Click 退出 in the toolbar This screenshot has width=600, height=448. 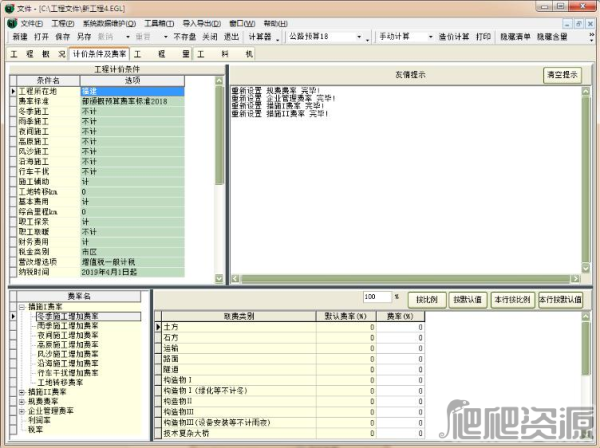click(231, 37)
